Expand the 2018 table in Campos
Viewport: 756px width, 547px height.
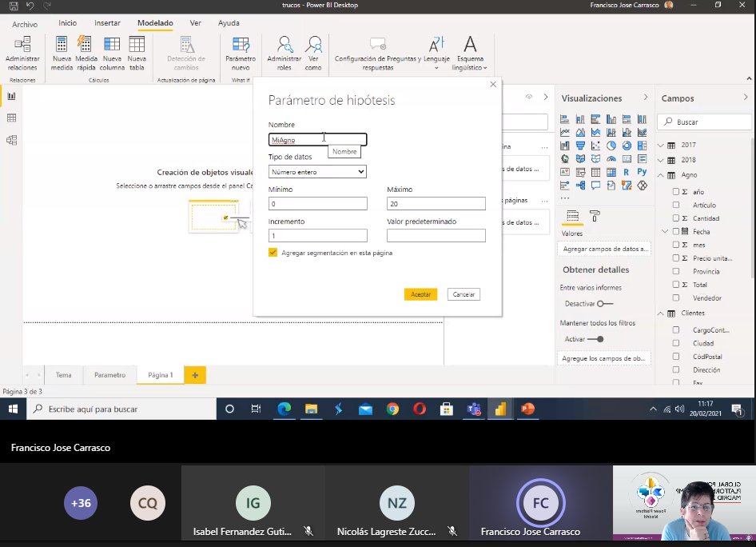(661, 160)
